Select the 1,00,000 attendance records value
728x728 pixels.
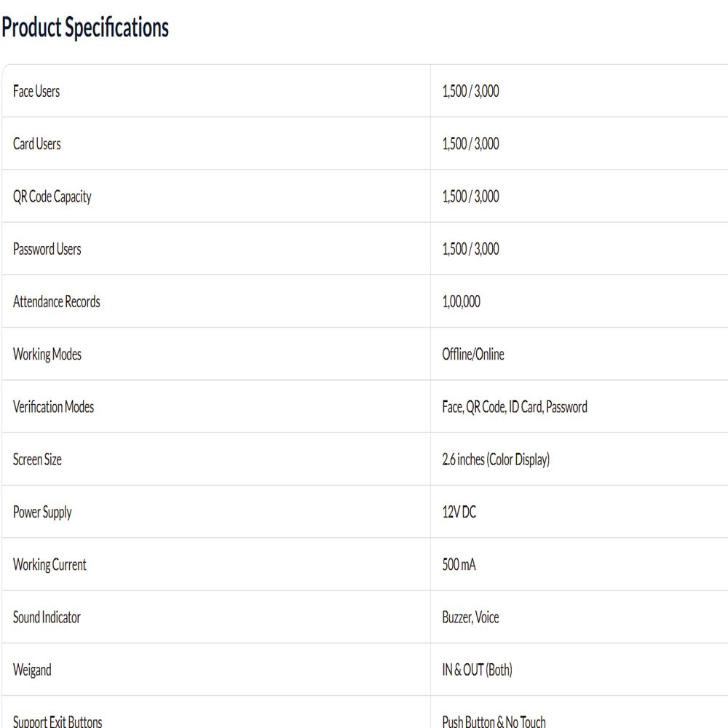click(x=461, y=302)
